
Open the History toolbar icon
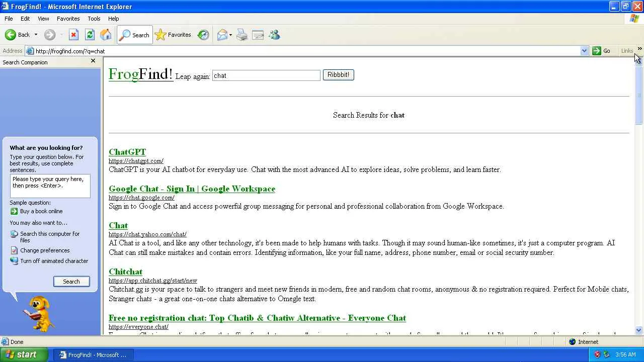click(203, 35)
